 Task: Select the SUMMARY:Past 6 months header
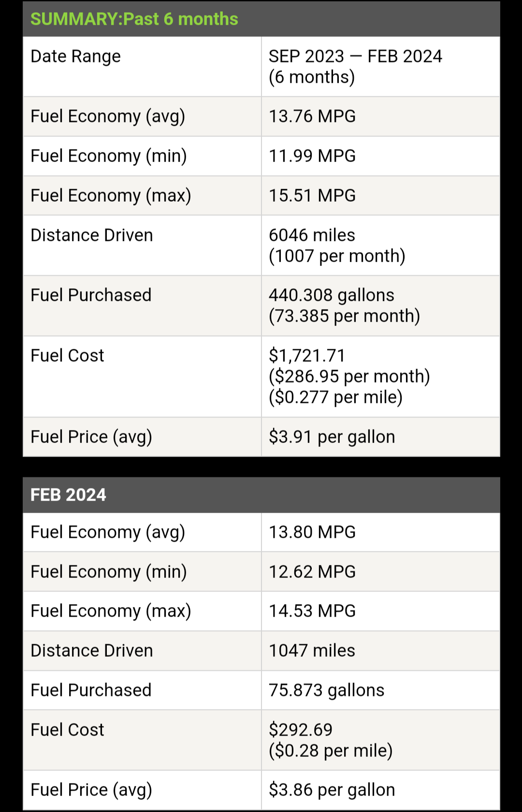coord(134,19)
